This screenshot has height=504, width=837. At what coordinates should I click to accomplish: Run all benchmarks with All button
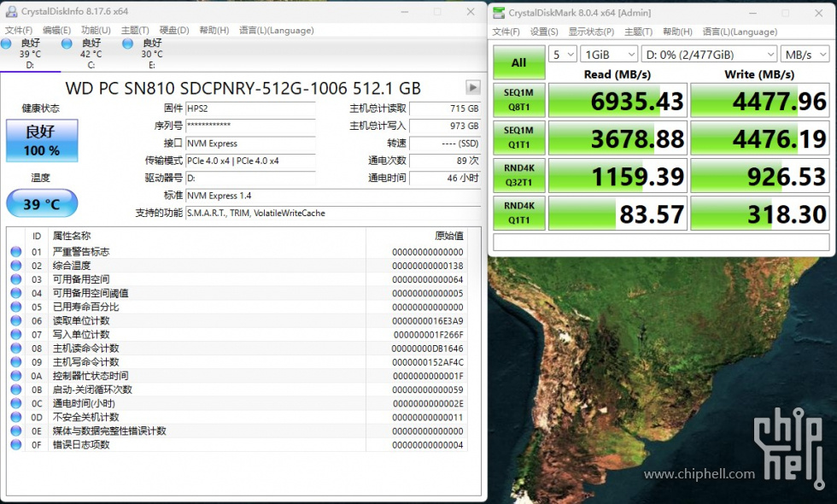518,62
